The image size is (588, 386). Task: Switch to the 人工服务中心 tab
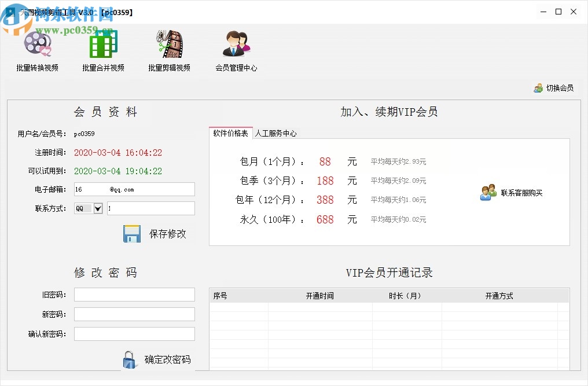tap(275, 133)
